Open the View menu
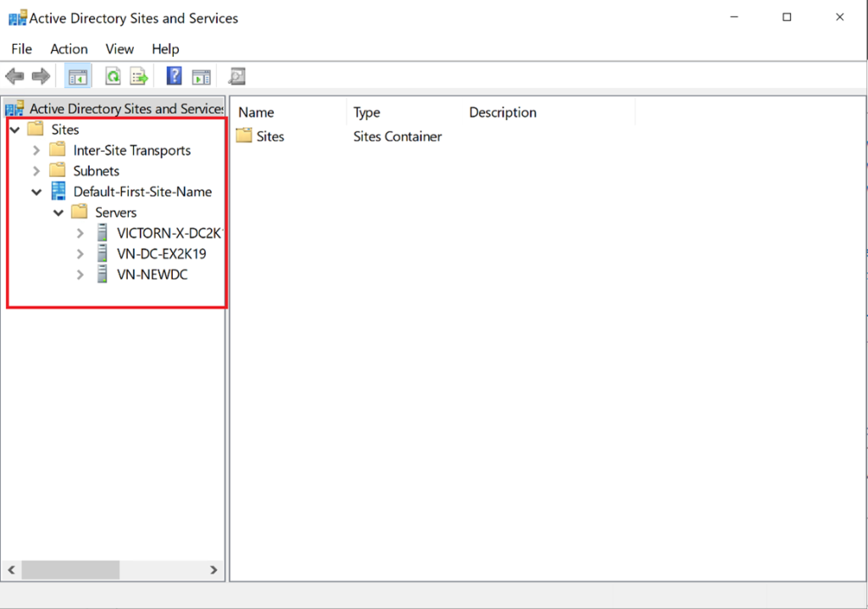 [120, 49]
